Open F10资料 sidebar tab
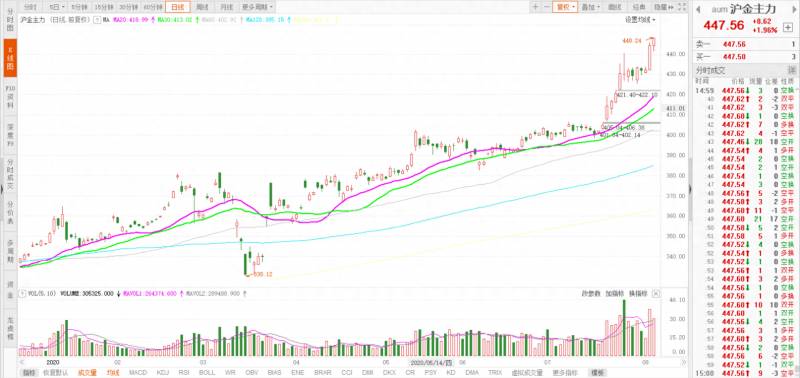The height and width of the screenshot is (378, 800). [x=10, y=96]
